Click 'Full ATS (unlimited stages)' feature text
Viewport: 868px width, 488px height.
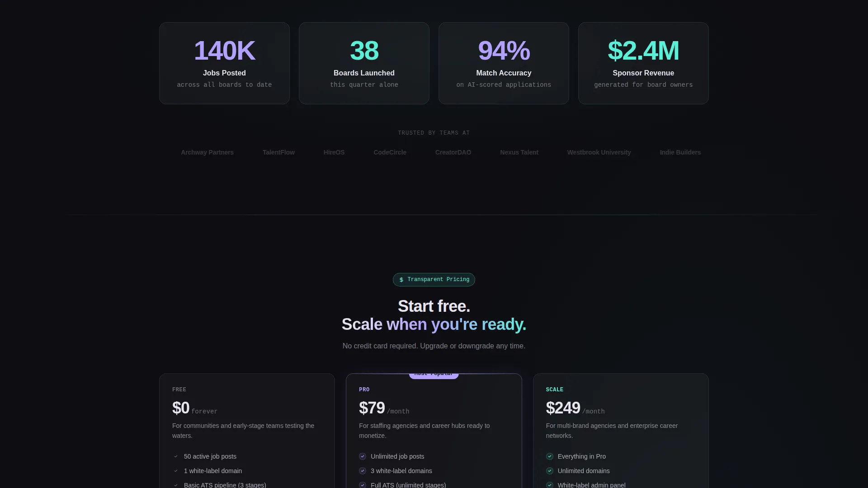[408, 485]
